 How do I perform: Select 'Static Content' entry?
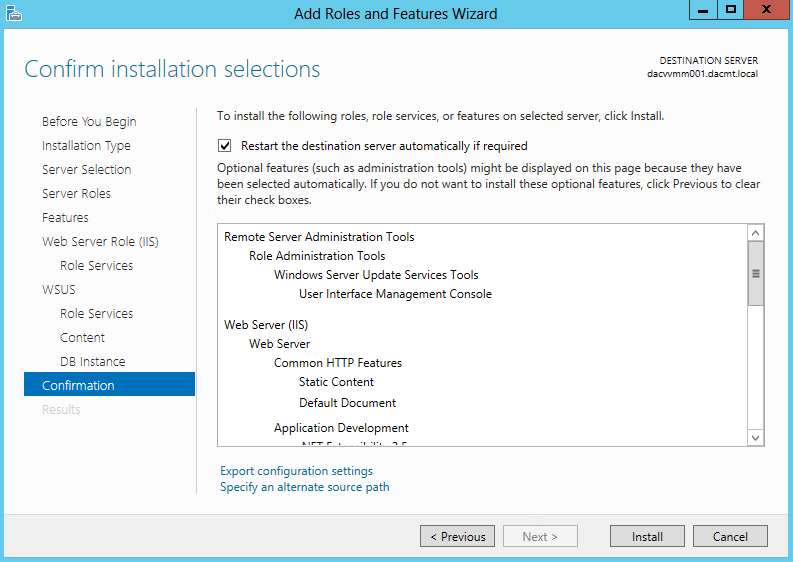point(336,382)
